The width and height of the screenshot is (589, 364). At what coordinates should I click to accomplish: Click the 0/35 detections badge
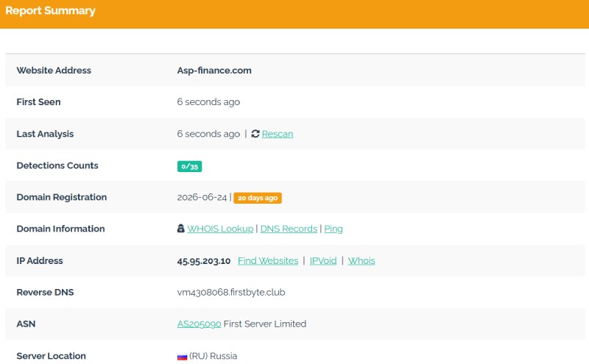coord(189,166)
